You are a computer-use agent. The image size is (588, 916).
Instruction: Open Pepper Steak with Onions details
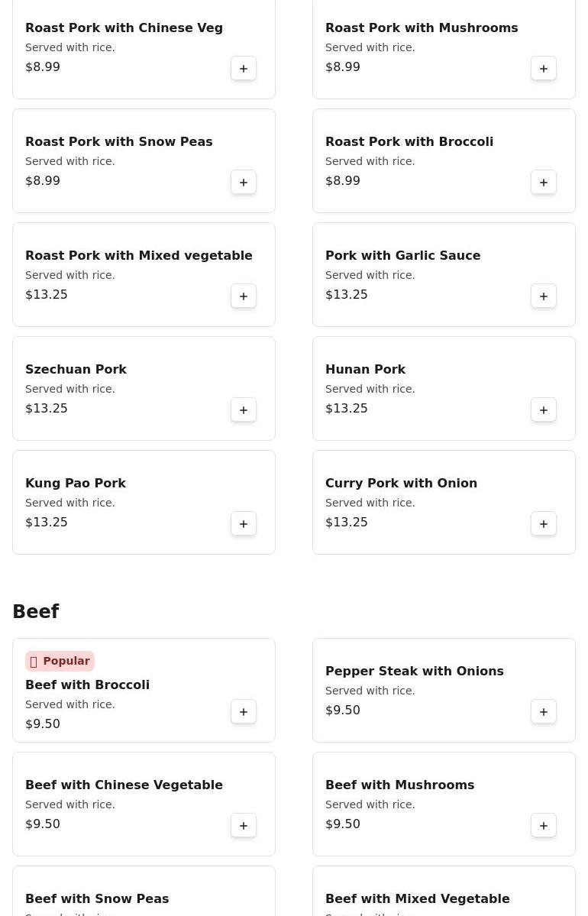[x=414, y=672]
